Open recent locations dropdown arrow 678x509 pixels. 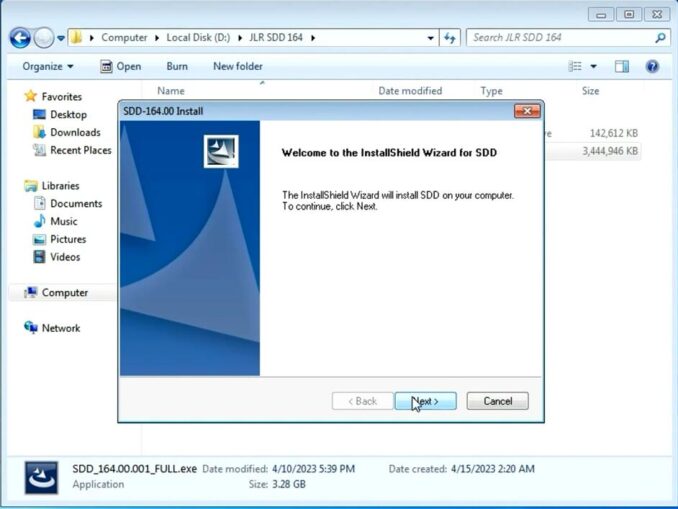click(x=61, y=38)
